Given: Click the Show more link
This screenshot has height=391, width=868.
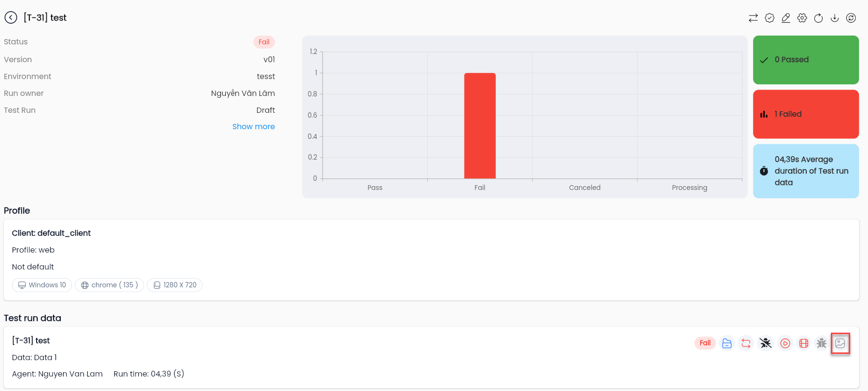Looking at the screenshot, I should click(x=254, y=127).
